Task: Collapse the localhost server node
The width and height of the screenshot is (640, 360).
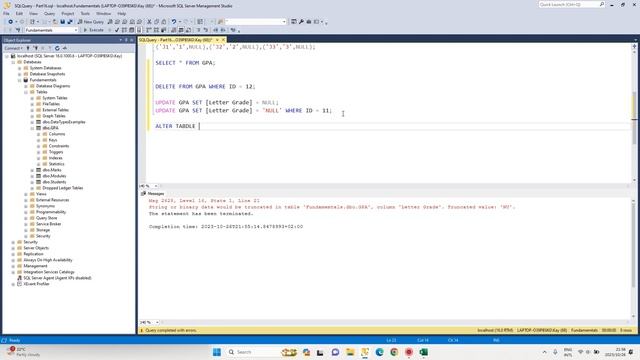Action: 7,56
